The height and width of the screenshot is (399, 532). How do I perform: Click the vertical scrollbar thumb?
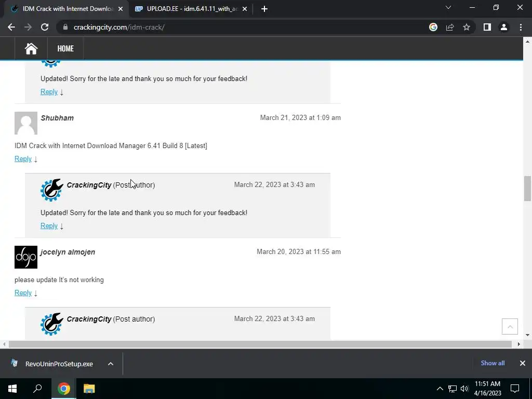[527, 189]
